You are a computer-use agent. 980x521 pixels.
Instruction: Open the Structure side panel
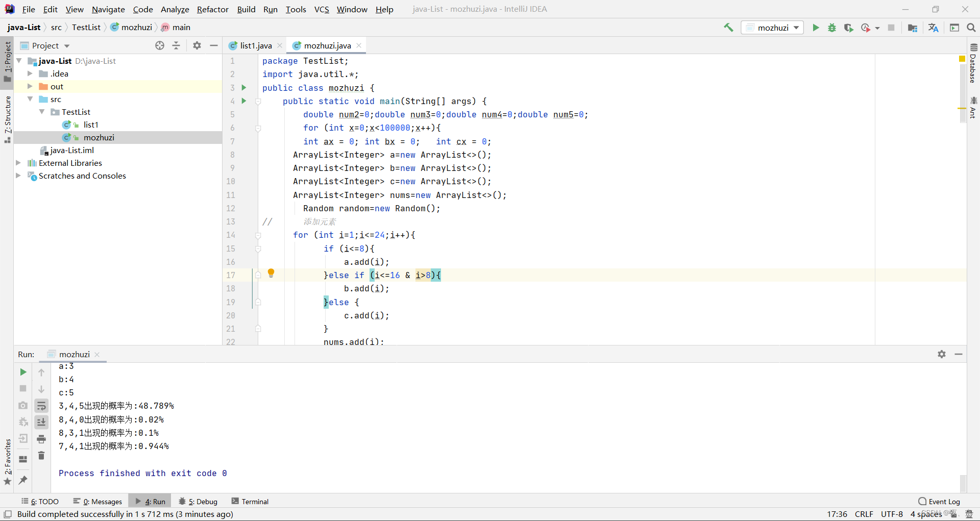(x=7, y=119)
